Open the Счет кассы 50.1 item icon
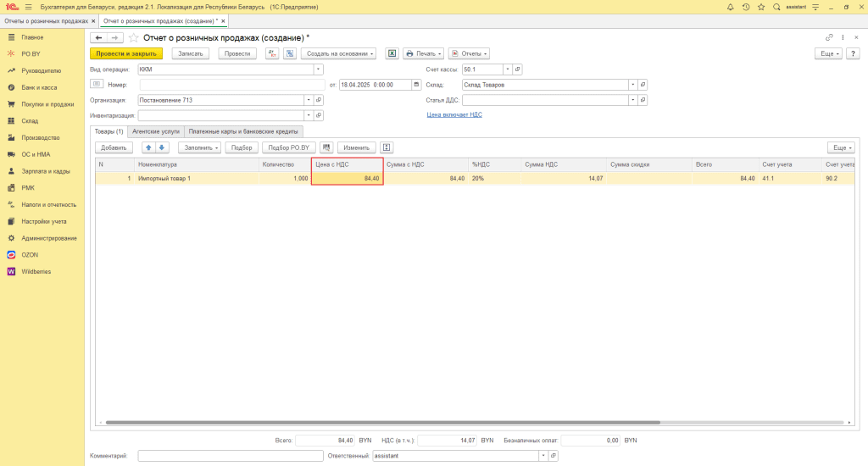This screenshot has height=466, width=868. point(518,69)
